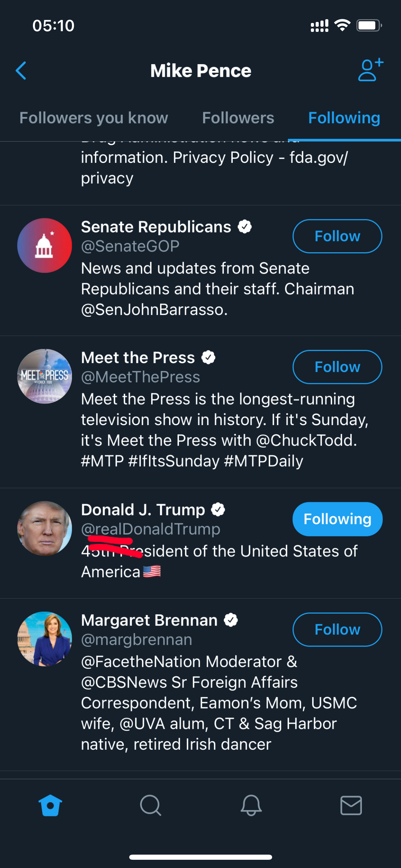
Task: Switch to the Followers tab
Action: pyautogui.click(x=238, y=118)
